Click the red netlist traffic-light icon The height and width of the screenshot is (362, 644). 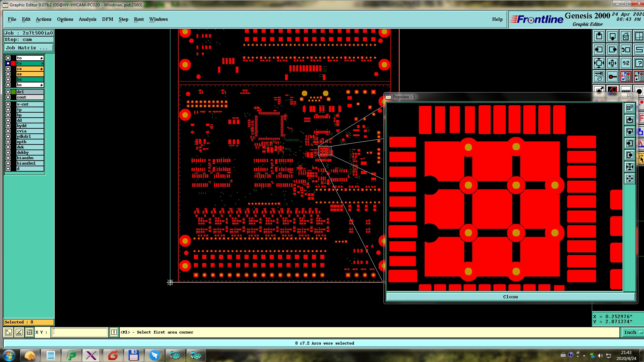[x=626, y=76]
